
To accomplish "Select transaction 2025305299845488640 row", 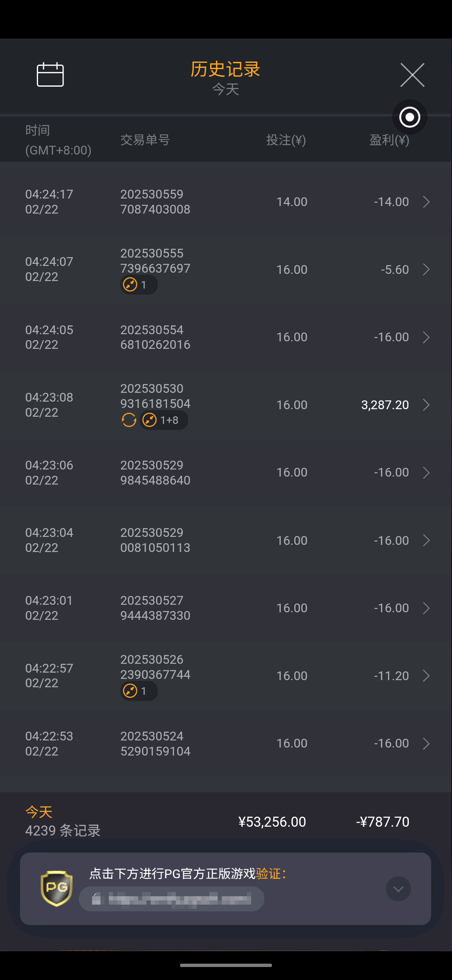I will pyautogui.click(x=226, y=472).
